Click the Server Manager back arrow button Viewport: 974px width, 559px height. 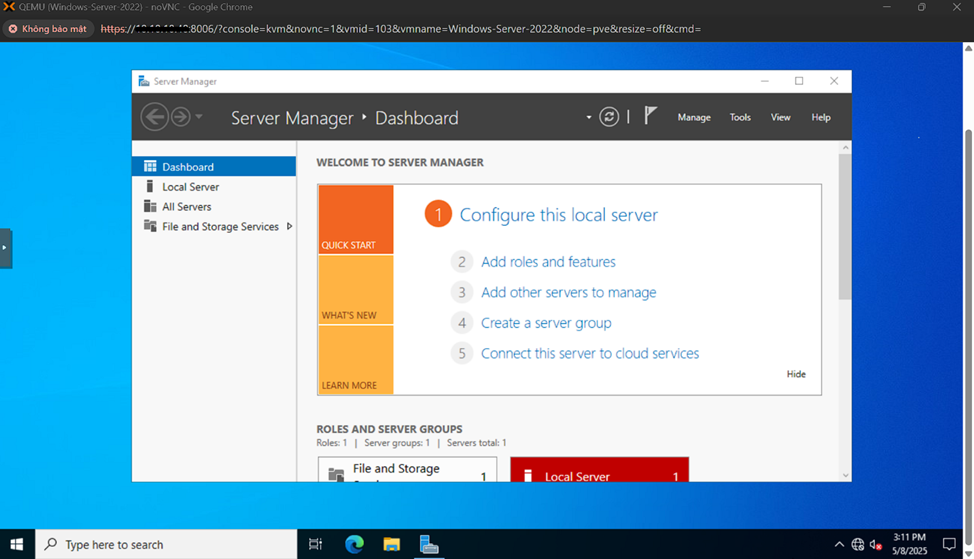tap(154, 117)
